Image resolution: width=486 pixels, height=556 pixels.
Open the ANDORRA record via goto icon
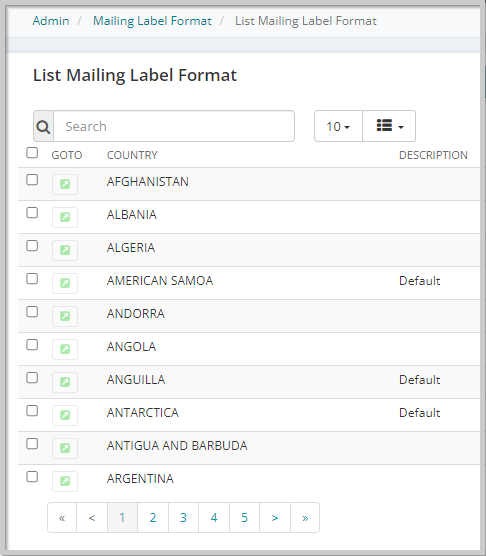click(x=65, y=316)
